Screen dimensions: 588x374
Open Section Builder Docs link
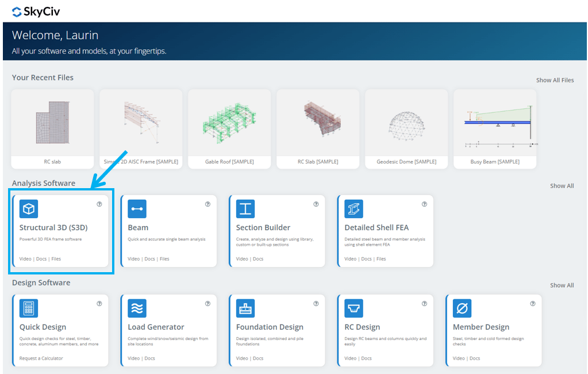pos(258,259)
